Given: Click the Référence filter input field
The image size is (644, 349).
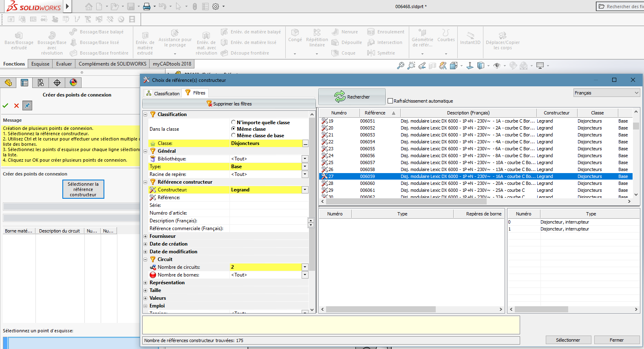Looking at the screenshot, I should pyautogui.click(x=269, y=198).
